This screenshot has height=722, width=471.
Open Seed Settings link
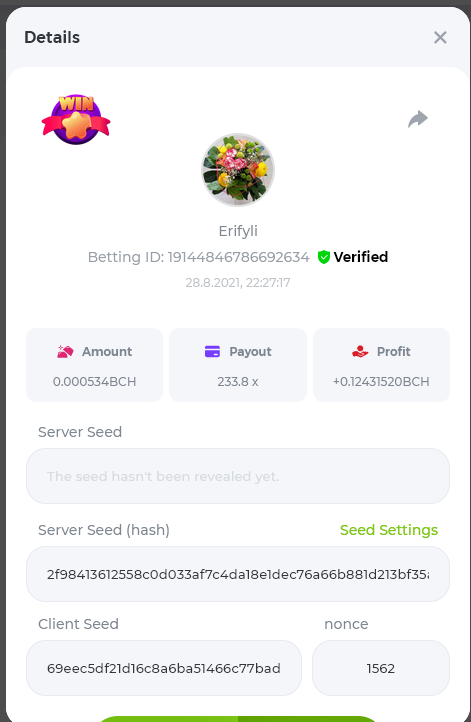389,530
